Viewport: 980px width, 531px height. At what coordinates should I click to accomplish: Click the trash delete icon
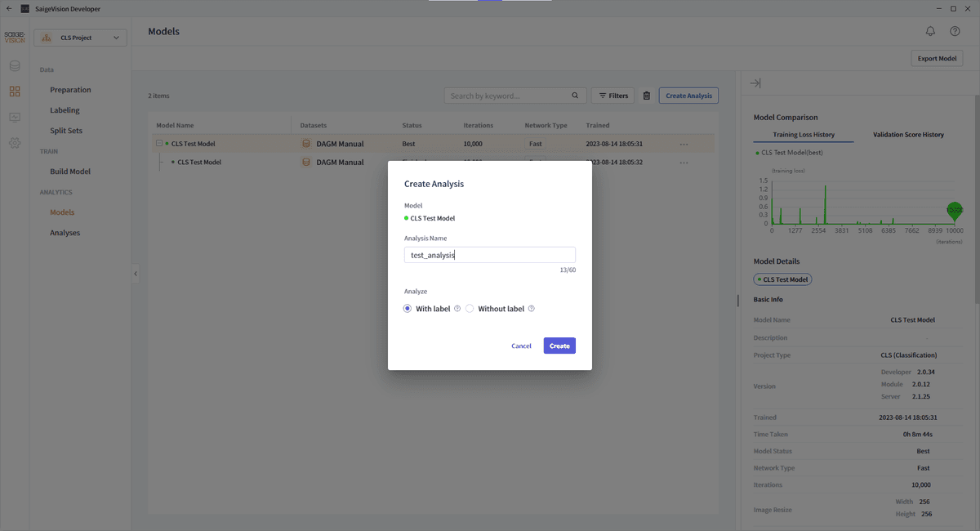click(x=647, y=96)
